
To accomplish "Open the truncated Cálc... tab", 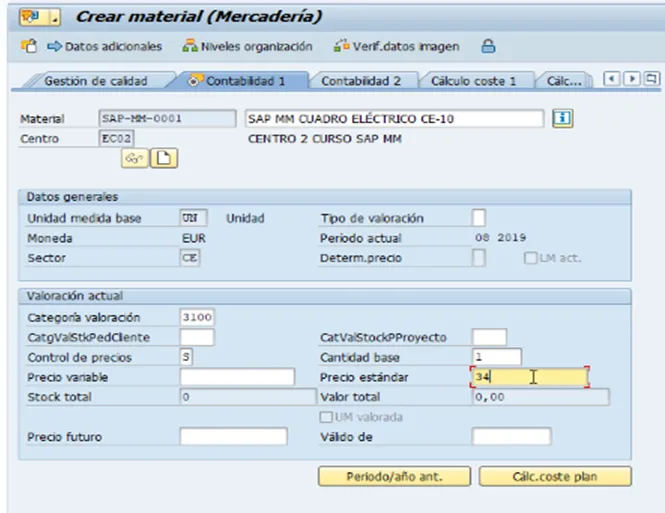I will point(564,81).
